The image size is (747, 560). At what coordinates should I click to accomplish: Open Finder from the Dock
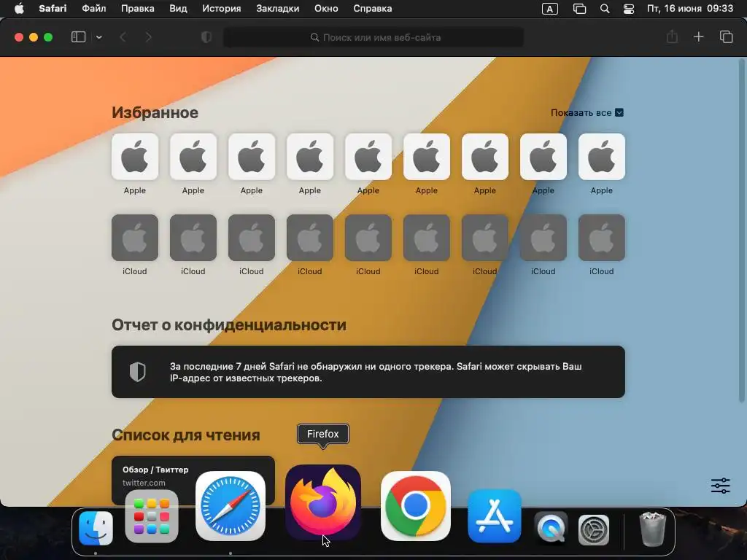pyautogui.click(x=96, y=529)
